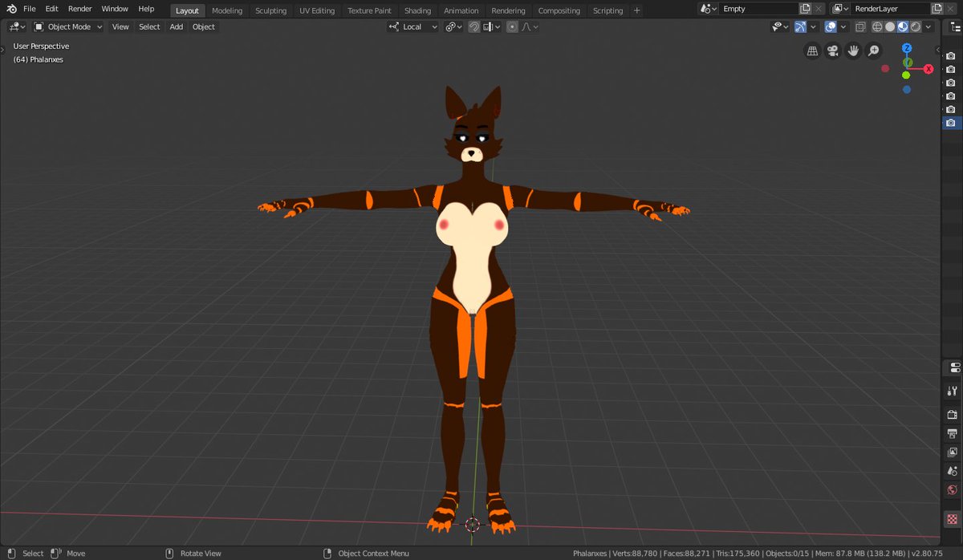
Task: Open the World properties tab
Action: pos(952,490)
